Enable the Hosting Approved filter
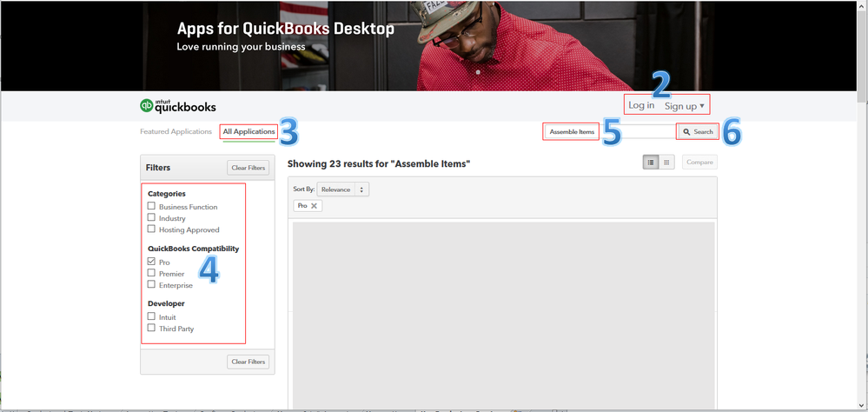Screen dimensions: 868x412 pos(151,229)
